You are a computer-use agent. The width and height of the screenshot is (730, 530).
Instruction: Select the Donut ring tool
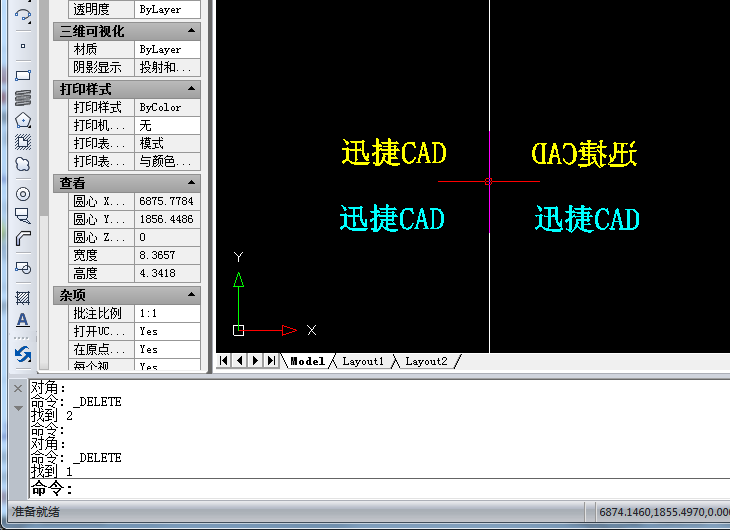click(23, 194)
